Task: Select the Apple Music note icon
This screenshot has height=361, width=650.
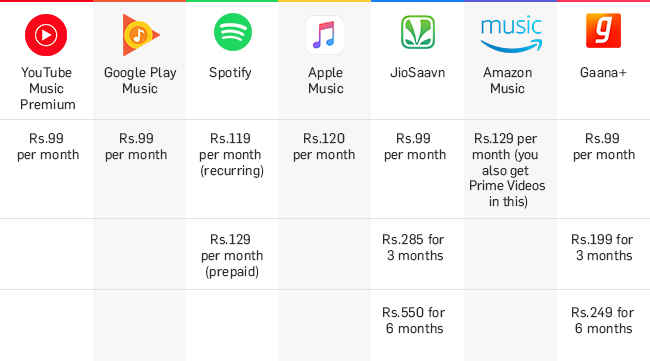Action: [325, 35]
